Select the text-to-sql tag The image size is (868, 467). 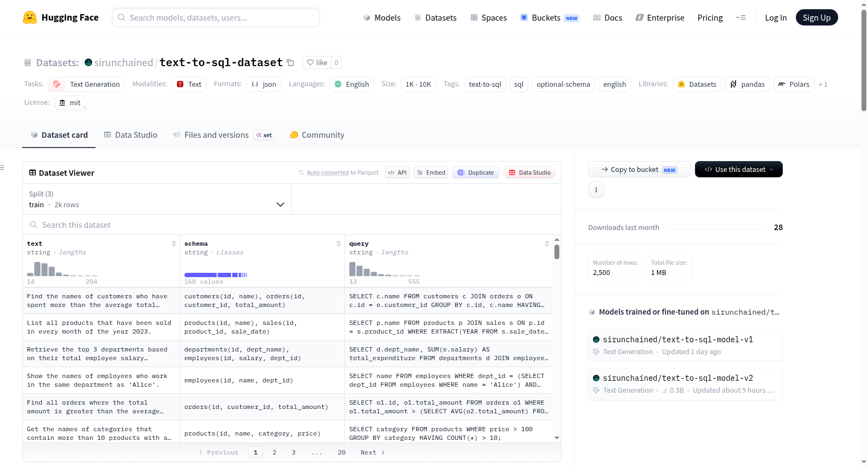pyautogui.click(x=485, y=84)
